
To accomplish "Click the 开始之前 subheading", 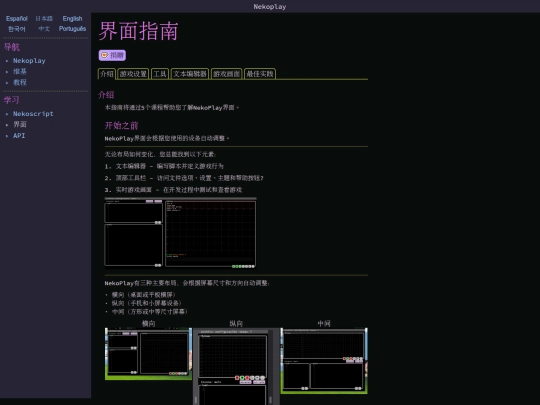I will 121,125.
